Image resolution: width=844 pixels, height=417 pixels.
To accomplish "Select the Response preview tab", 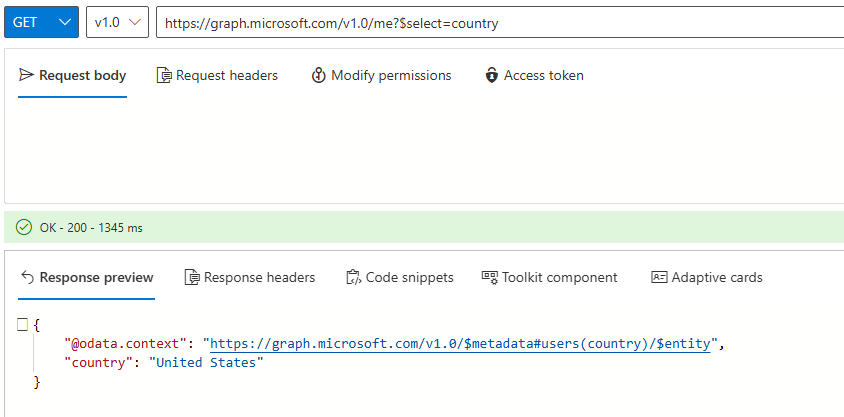I will point(87,278).
